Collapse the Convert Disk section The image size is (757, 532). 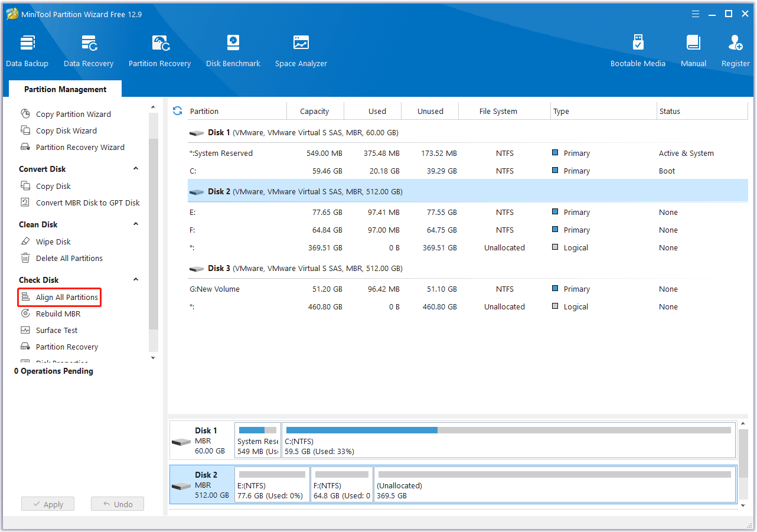pyautogui.click(x=136, y=169)
